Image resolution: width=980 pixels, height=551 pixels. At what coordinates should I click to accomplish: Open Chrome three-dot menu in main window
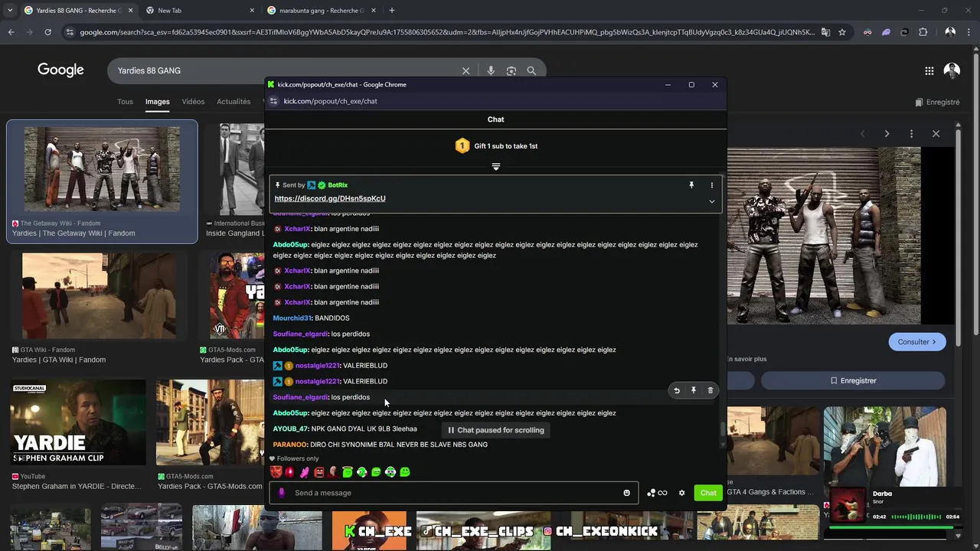(969, 32)
